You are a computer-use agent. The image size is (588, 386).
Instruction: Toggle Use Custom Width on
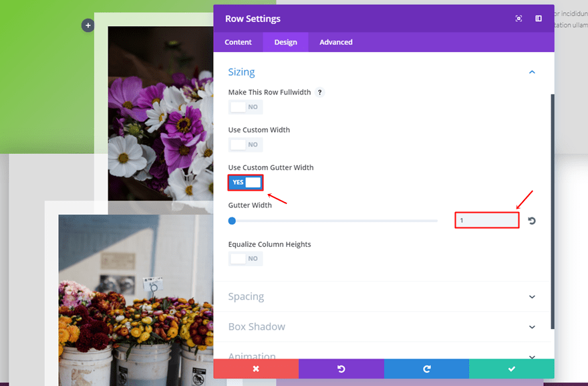click(x=245, y=144)
